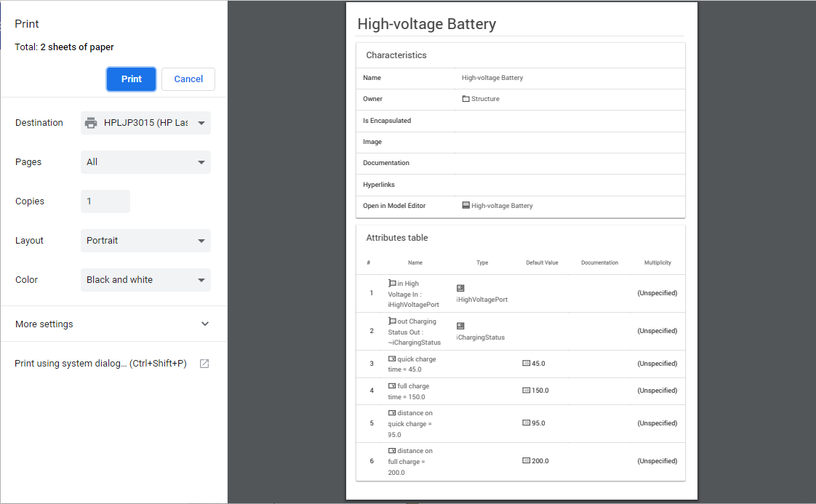
Task: Click the value icon beside 150.0
Action: pos(527,391)
